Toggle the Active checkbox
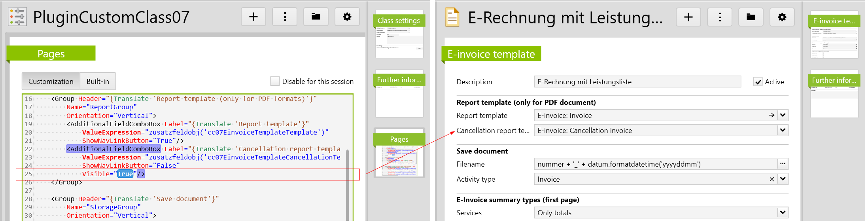The height and width of the screenshot is (222, 868). [758, 82]
